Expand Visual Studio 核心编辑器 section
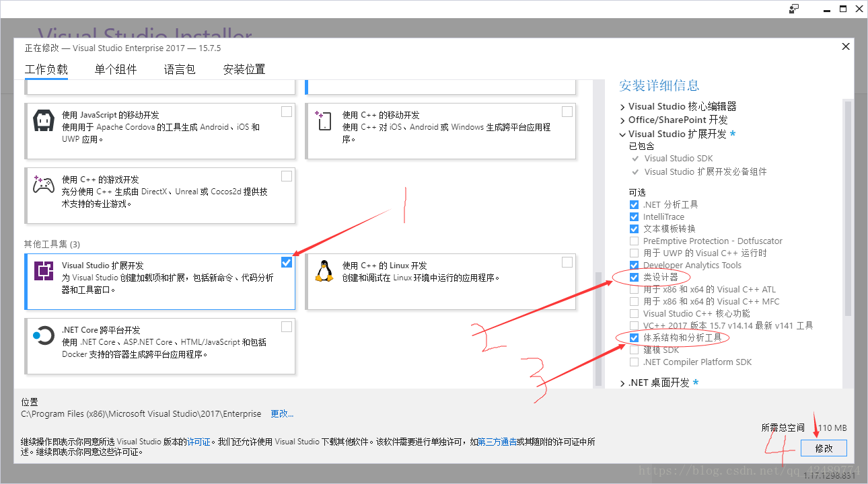868x484 pixels. pos(622,106)
